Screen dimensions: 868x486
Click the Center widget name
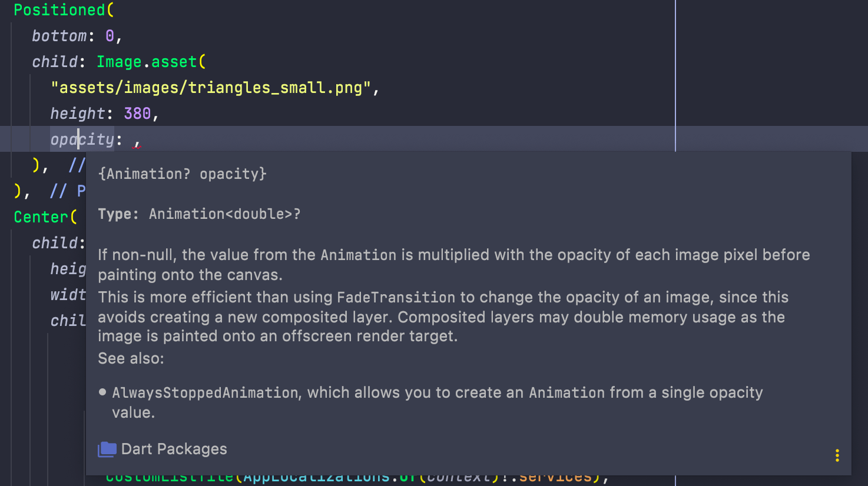[41, 217]
